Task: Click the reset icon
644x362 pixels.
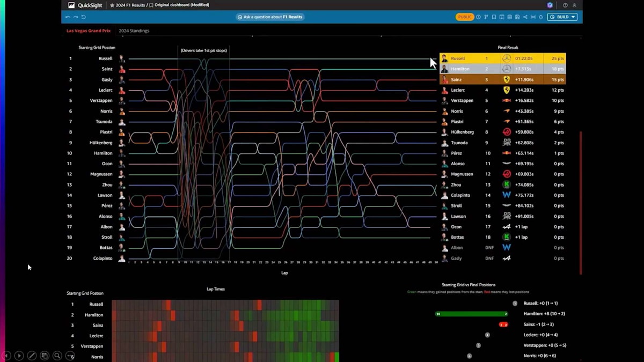Action: [x=84, y=17]
